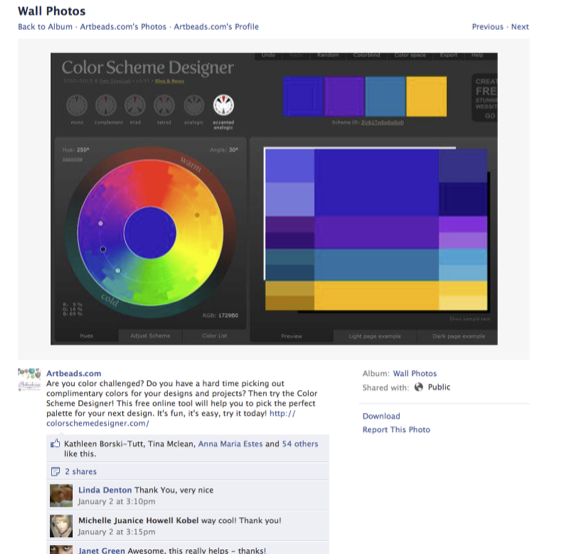Switch to the Hues tab

coord(86,336)
